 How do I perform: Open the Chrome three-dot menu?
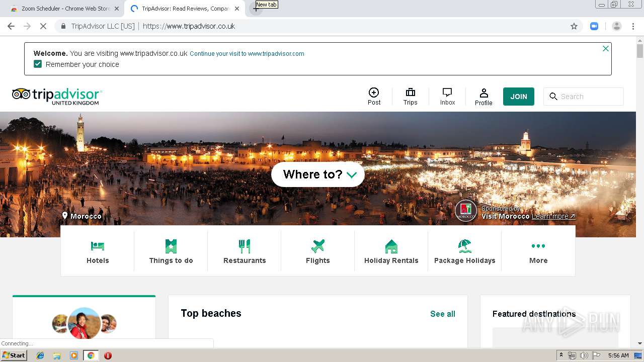tap(633, 26)
